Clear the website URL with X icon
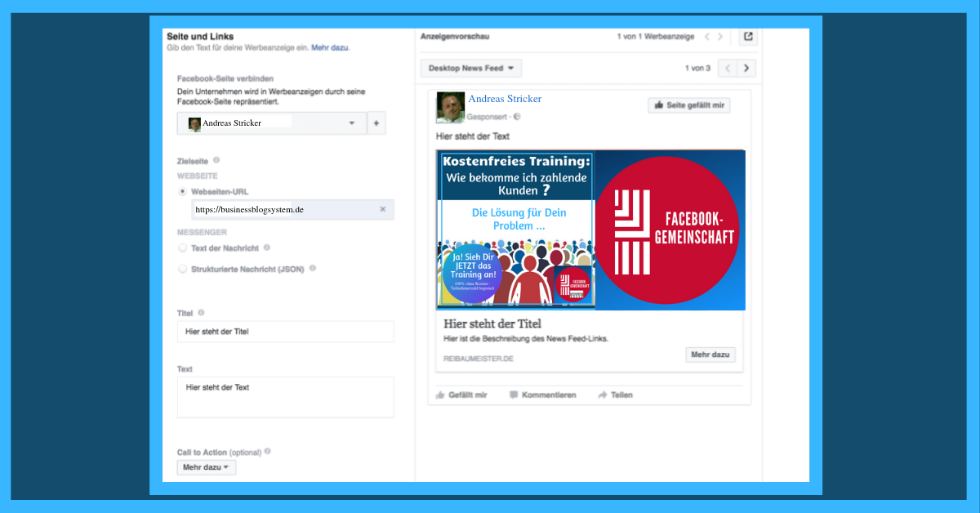 pyautogui.click(x=382, y=210)
